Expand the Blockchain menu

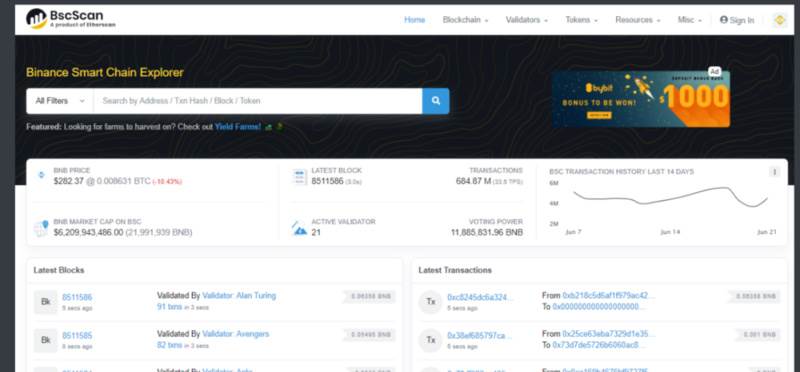pos(465,20)
